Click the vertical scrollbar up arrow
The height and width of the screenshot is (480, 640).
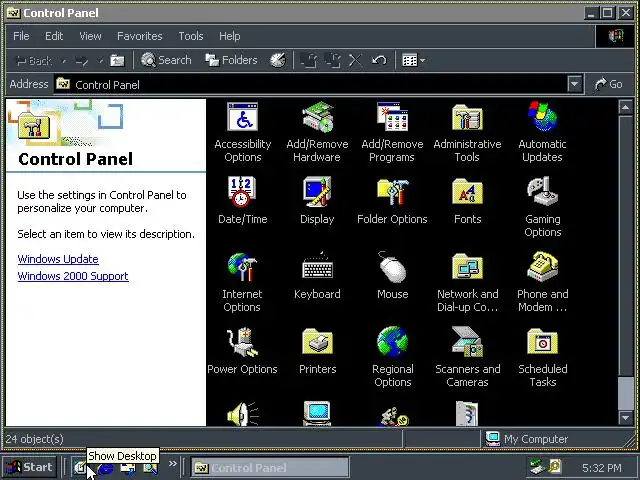[625, 107]
